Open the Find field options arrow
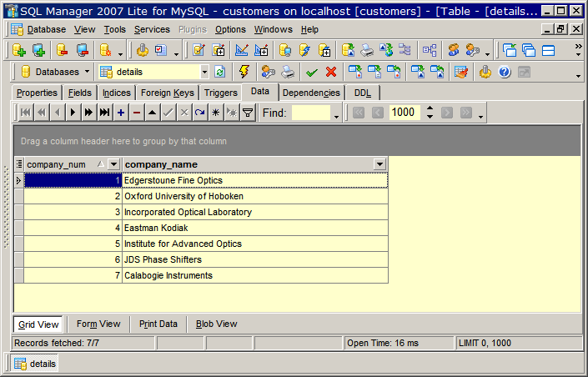Image resolution: width=588 pixels, height=377 pixels. pos(336,117)
